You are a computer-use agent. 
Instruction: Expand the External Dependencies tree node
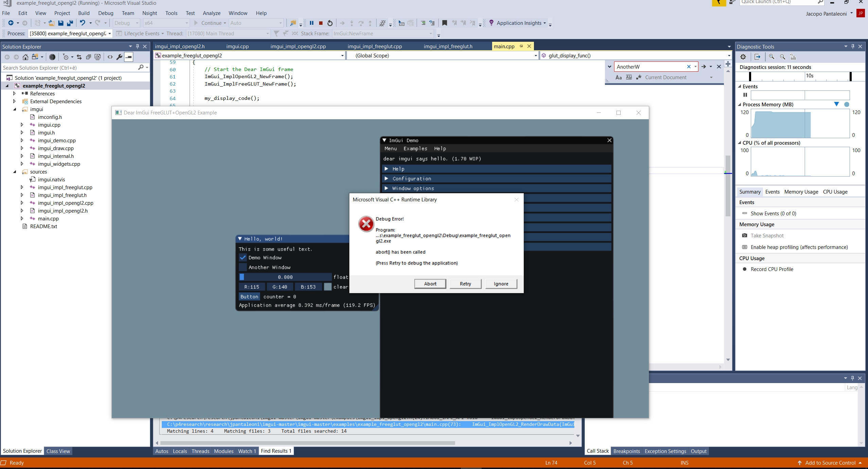pyautogui.click(x=15, y=101)
